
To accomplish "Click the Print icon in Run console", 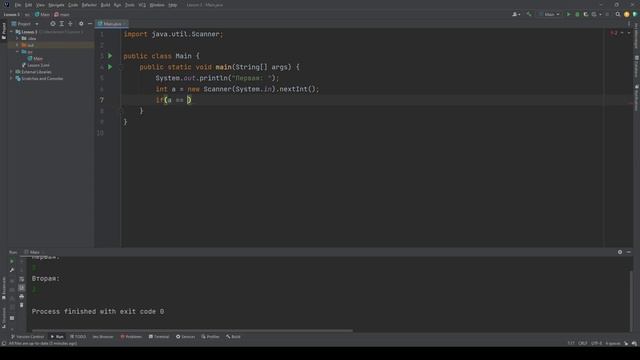I will tap(22, 296).
